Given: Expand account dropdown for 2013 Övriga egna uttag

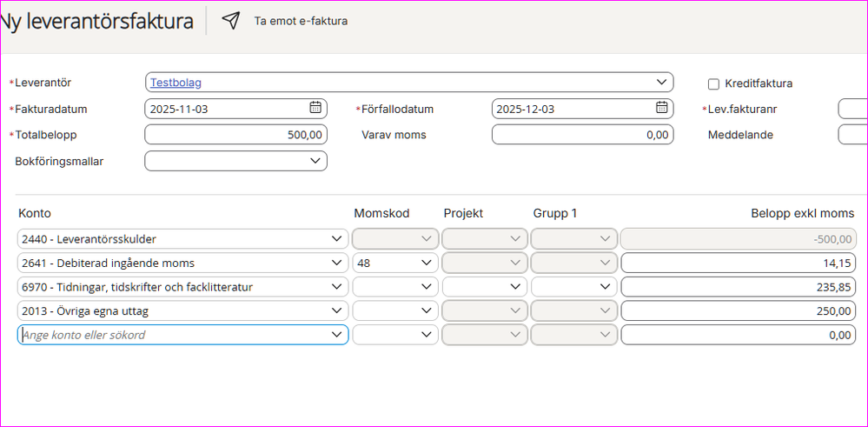Looking at the screenshot, I should pos(336,310).
